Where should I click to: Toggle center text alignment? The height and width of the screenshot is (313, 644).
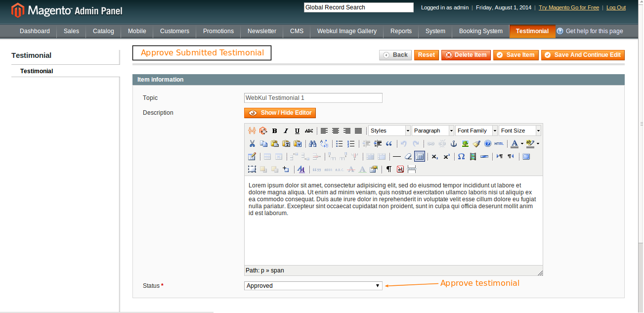336,131
